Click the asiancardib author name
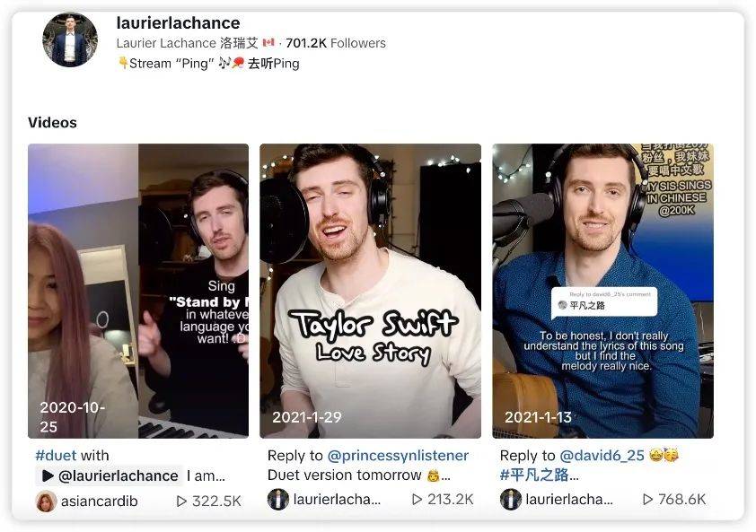 coord(100,501)
